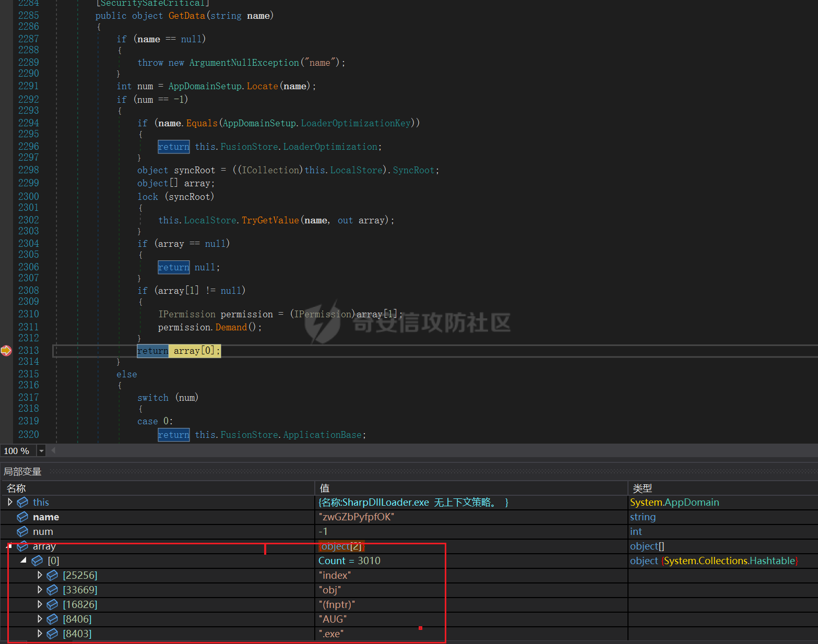
Task: Click the variable icon beside '[8406]'
Action: 52,619
